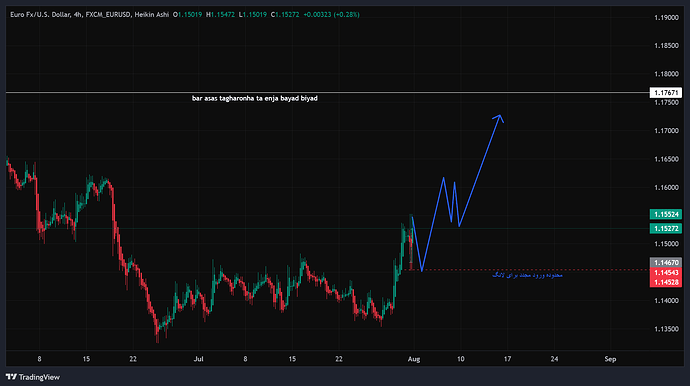
Task: Click the 10 date label on the time axis
Action: point(460,359)
